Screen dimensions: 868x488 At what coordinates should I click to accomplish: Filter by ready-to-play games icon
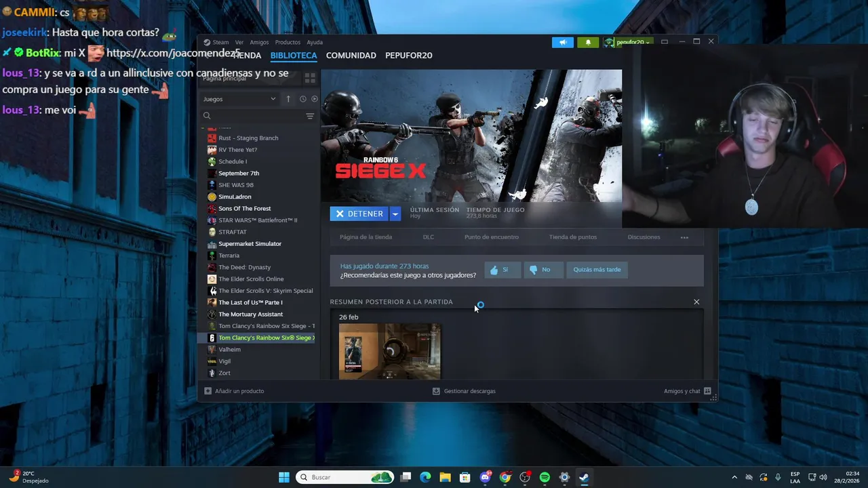tap(314, 99)
